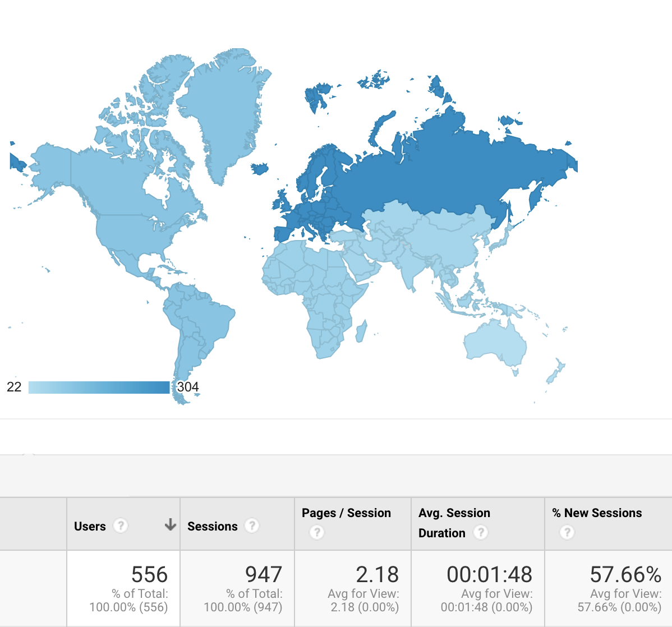Image resolution: width=672 pixels, height=627 pixels.
Task: Select Brazil in South America on map
Action: 208,320
